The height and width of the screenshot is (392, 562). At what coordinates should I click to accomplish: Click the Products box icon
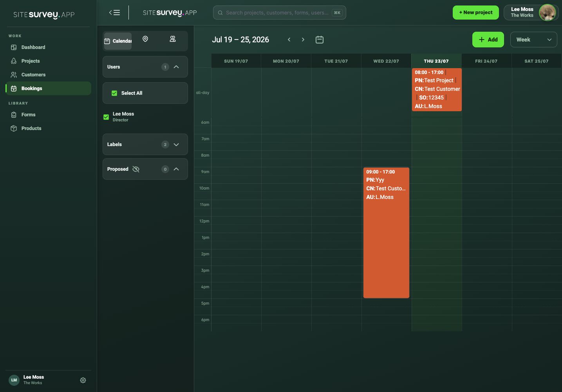pos(14,128)
